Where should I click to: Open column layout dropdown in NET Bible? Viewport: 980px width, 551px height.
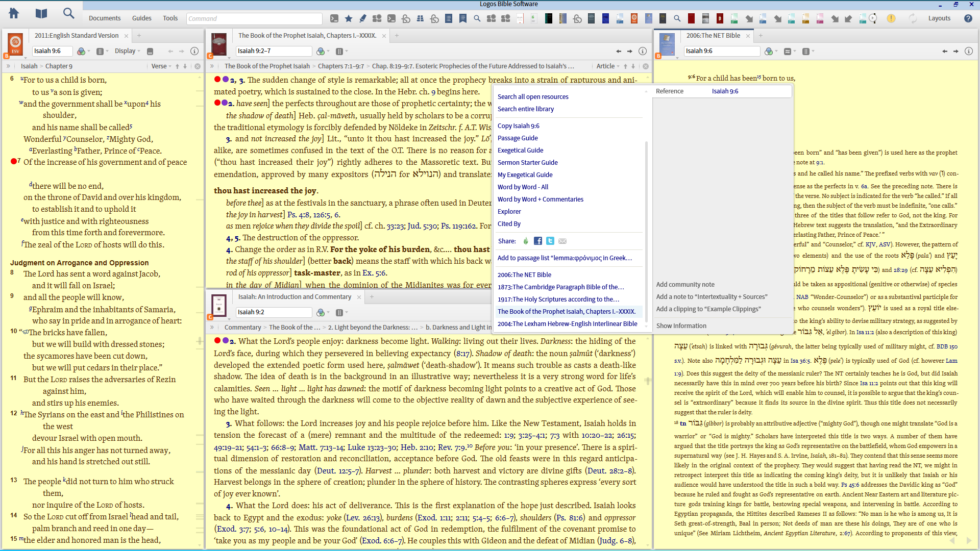808,51
